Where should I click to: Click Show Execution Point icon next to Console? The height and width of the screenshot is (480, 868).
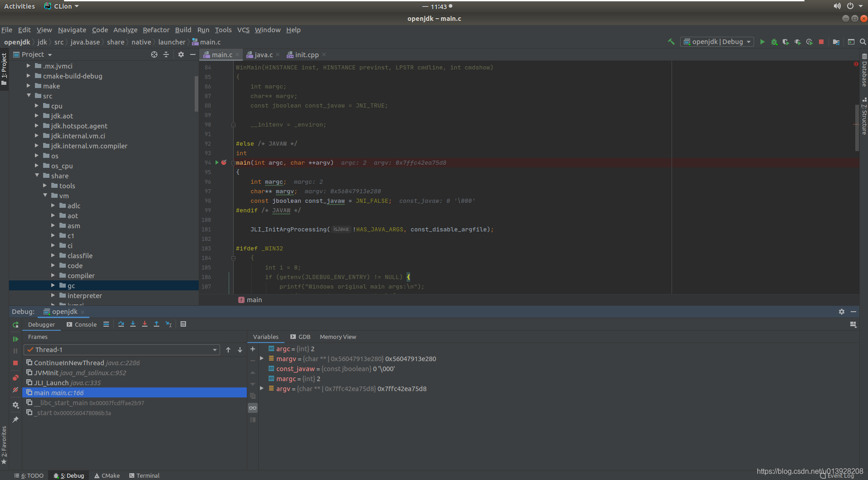[106, 324]
